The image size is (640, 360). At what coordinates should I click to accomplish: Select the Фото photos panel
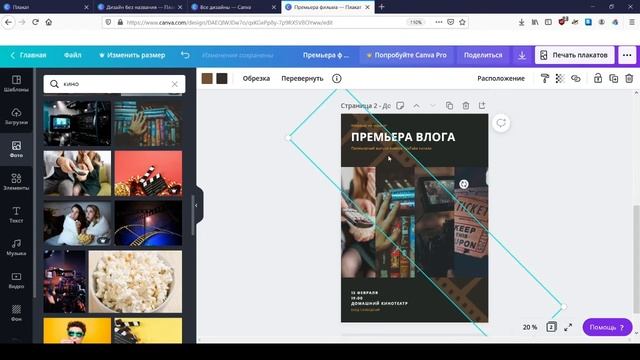point(16,149)
